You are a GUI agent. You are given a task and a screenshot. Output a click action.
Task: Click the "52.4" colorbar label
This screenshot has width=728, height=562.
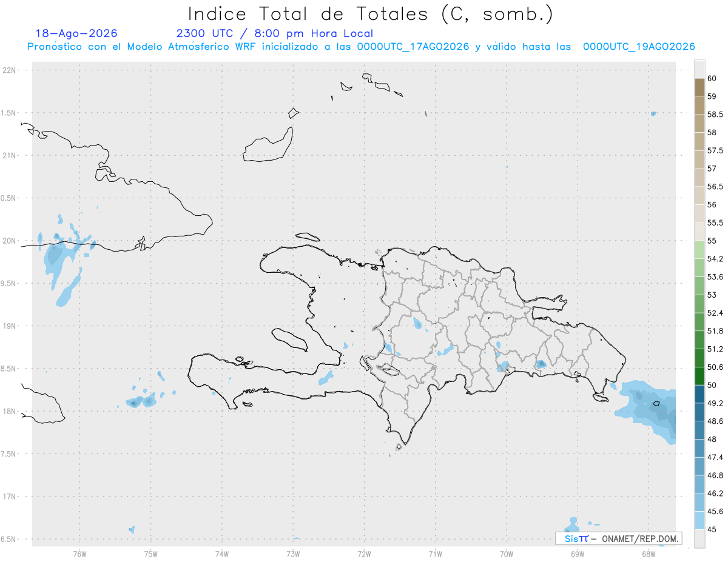(x=715, y=313)
